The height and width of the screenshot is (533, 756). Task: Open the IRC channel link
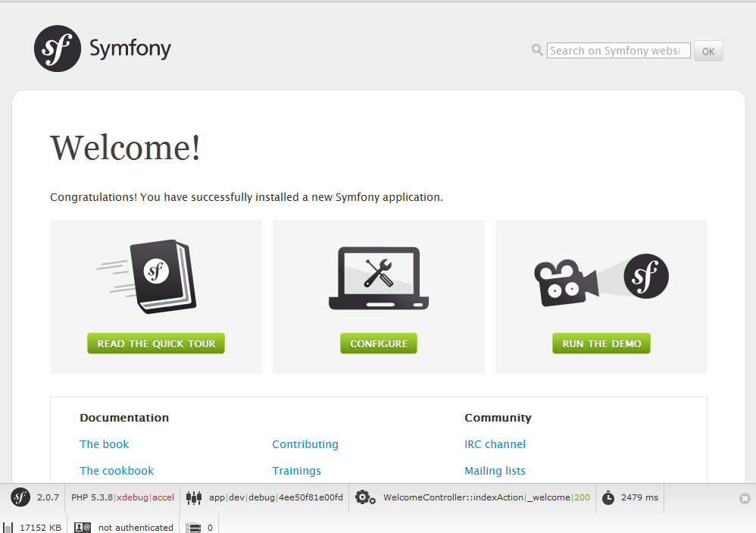click(x=495, y=444)
